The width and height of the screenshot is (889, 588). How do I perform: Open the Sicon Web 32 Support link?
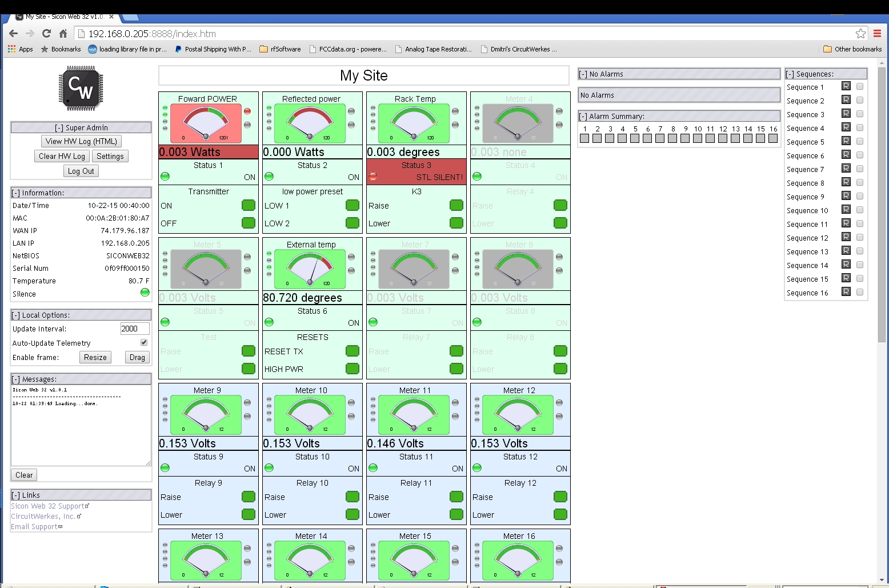49,506
